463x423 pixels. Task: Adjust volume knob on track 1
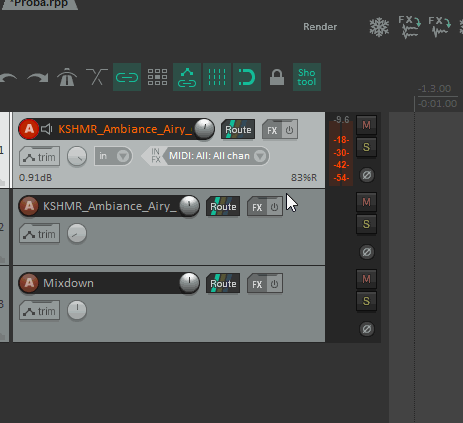click(x=204, y=129)
